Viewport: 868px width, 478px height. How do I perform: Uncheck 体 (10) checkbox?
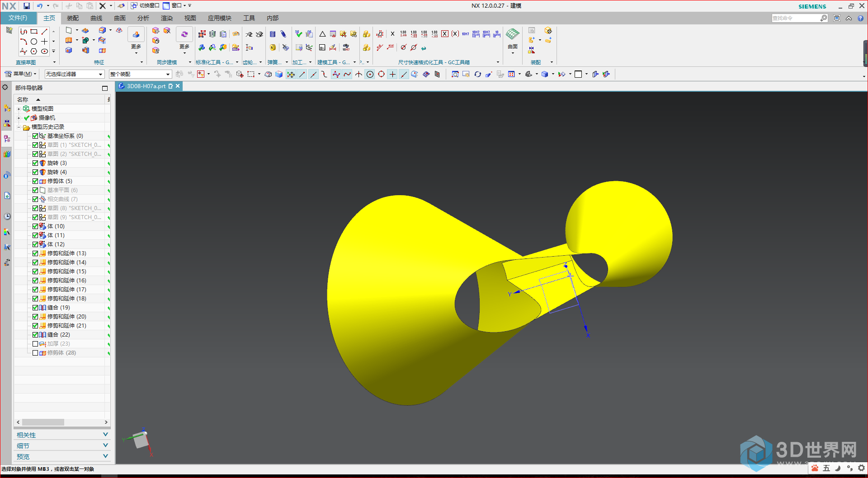[35, 226]
